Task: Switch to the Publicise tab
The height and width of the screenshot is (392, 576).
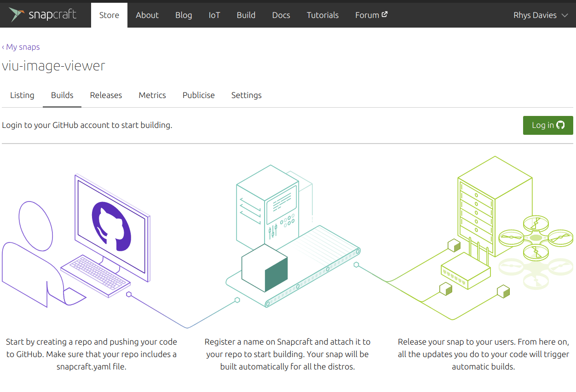Action: click(x=199, y=95)
